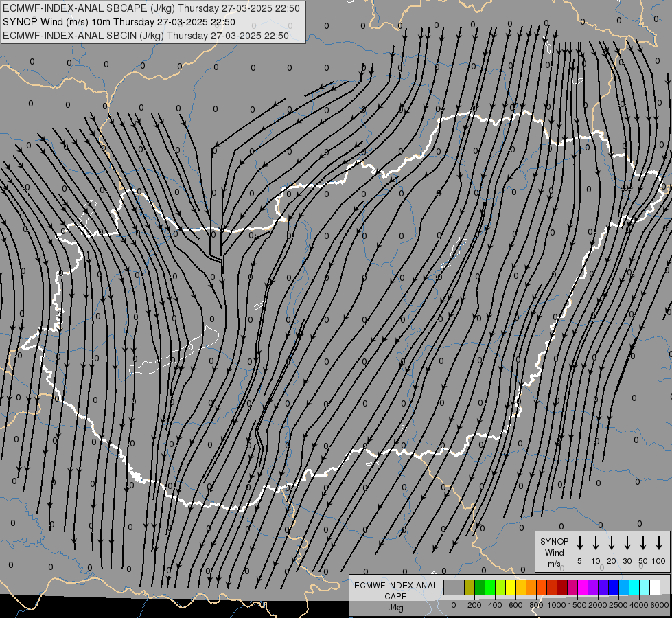
Task: Click the 30 m/s wind arrow symbol
Action: click(627, 543)
